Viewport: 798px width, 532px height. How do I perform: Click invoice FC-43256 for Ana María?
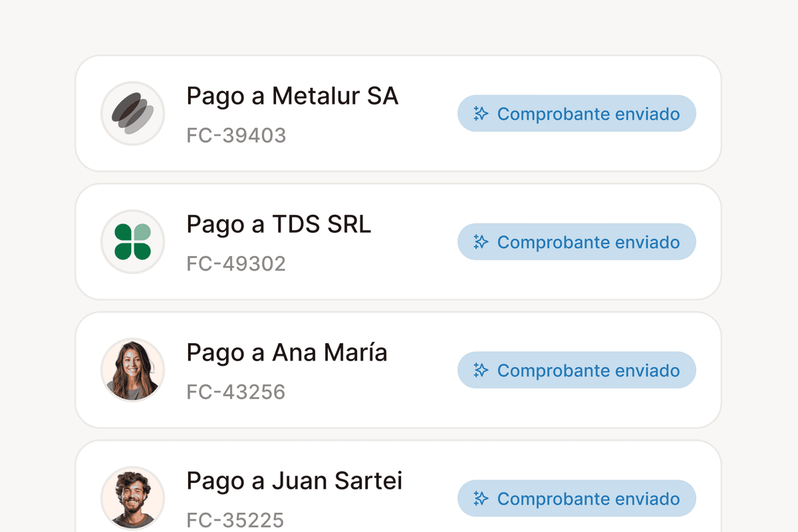pos(236,392)
